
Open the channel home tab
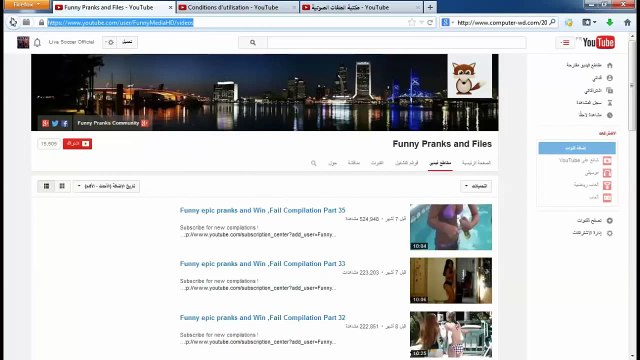pos(476,163)
